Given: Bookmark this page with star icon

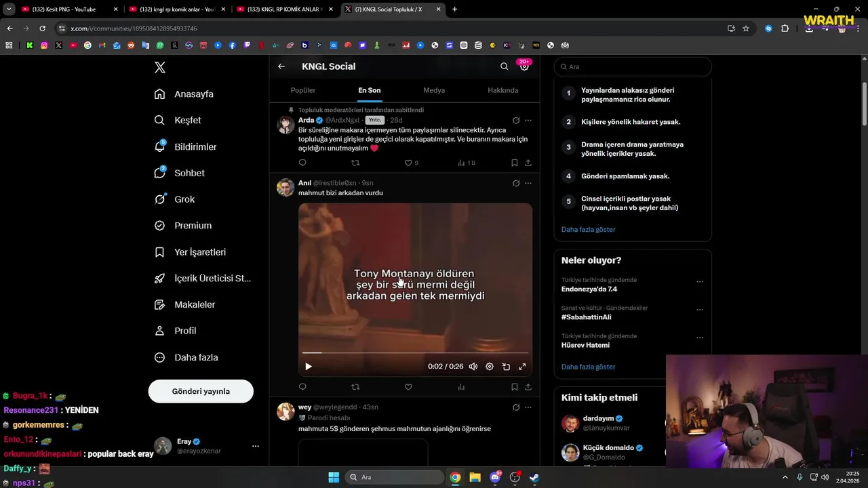Looking at the screenshot, I should tap(746, 28).
